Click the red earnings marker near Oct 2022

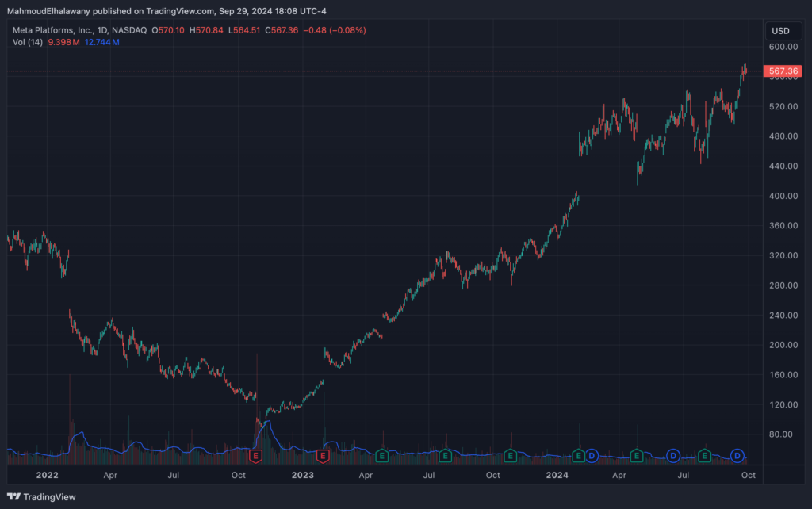tap(255, 456)
